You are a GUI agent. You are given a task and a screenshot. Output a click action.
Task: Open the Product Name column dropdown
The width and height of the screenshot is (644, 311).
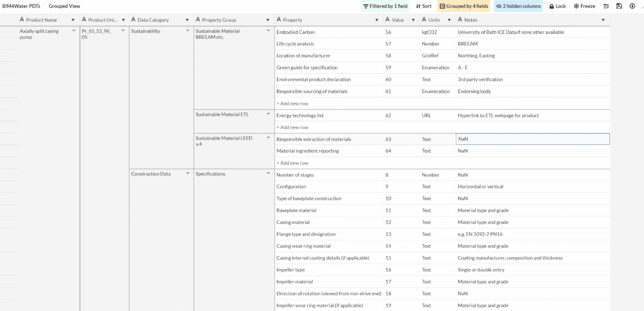pyautogui.click(x=73, y=20)
